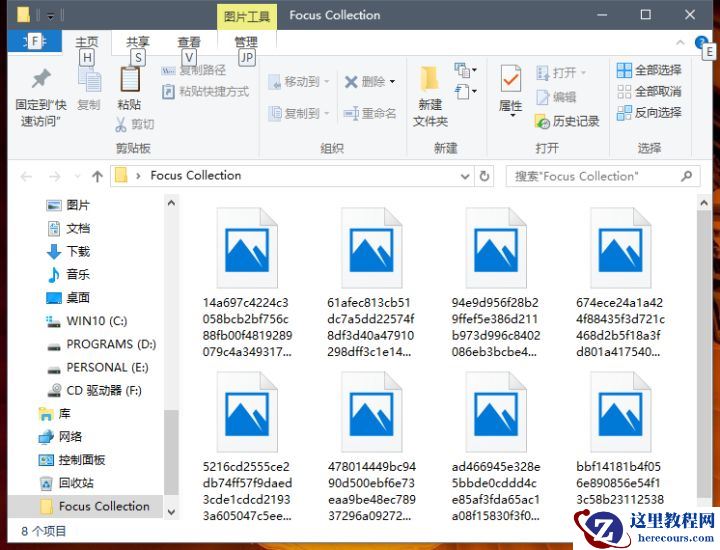Image resolution: width=720 pixels, height=550 pixels.
Task: Open the recent locations dropdown arrow
Action: tap(77, 176)
